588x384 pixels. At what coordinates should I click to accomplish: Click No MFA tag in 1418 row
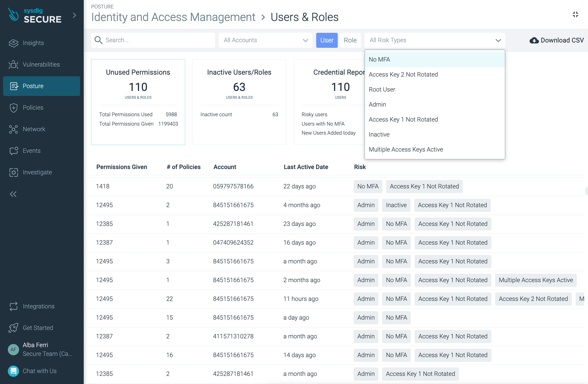368,187
